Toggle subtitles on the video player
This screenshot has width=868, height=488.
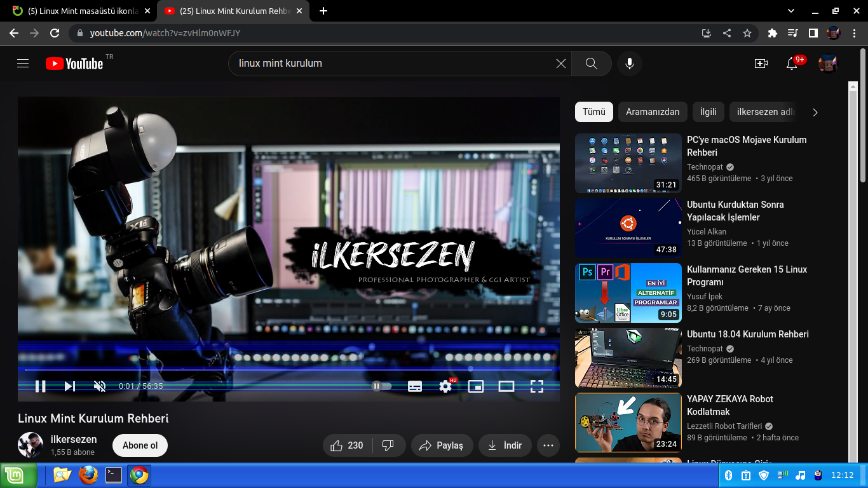[x=415, y=386]
